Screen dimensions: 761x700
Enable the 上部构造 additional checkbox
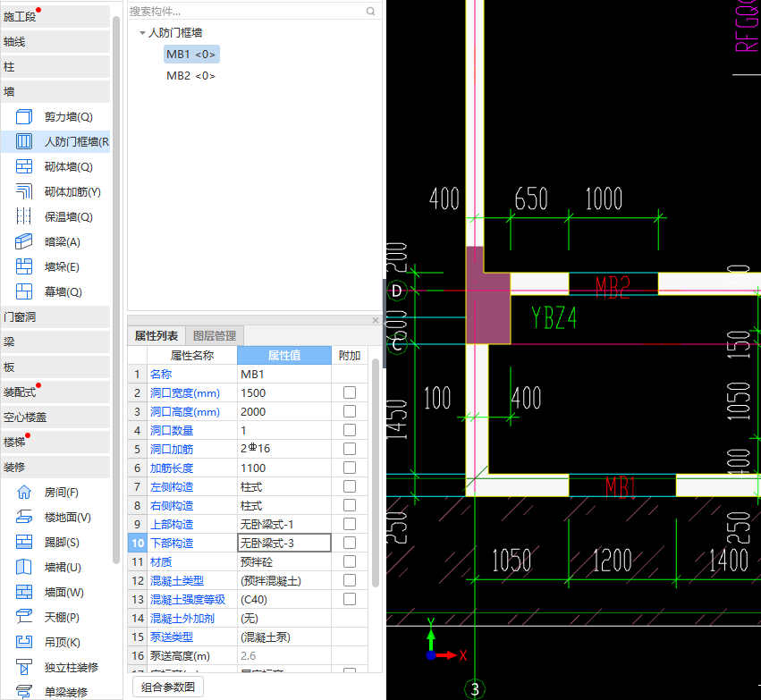350,524
